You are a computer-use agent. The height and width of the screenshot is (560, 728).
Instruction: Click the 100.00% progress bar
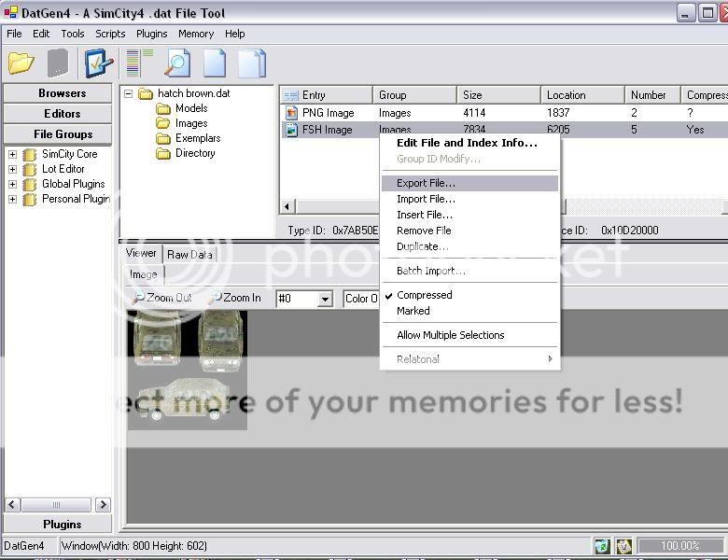679,546
